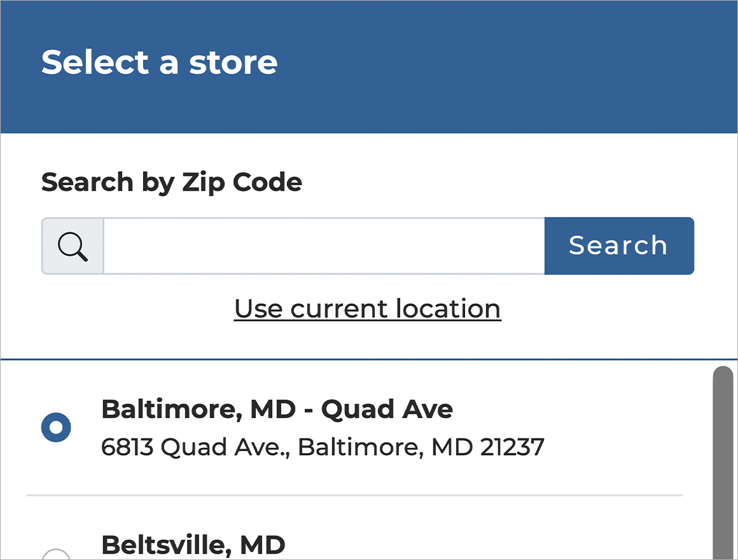The width and height of the screenshot is (738, 560).
Task: Click the Baltimore, MD - Quad Ave store name
Action: (277, 409)
